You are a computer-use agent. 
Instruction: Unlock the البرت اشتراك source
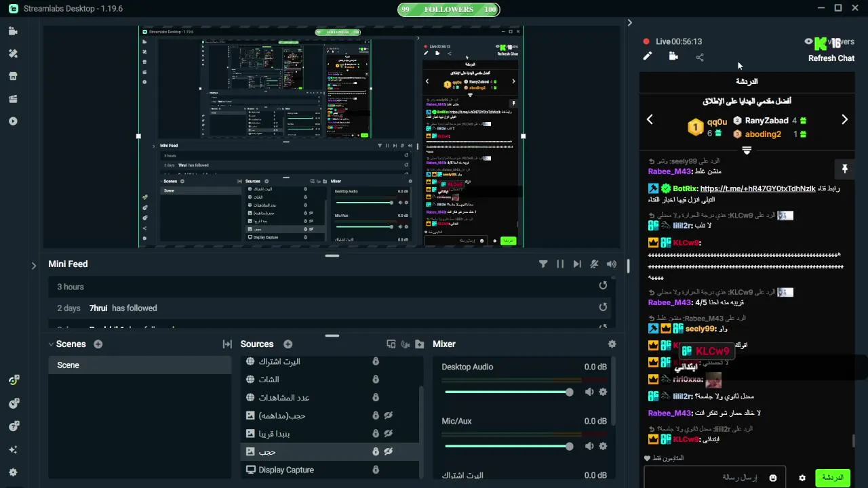pyautogui.click(x=376, y=361)
